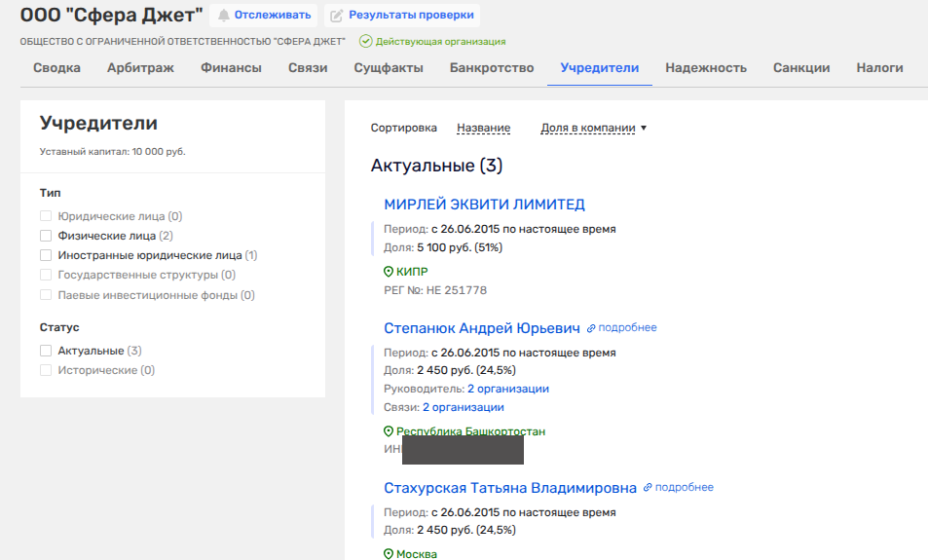Tick the Физические лица checkbox
The height and width of the screenshot is (560, 928).
[46, 236]
